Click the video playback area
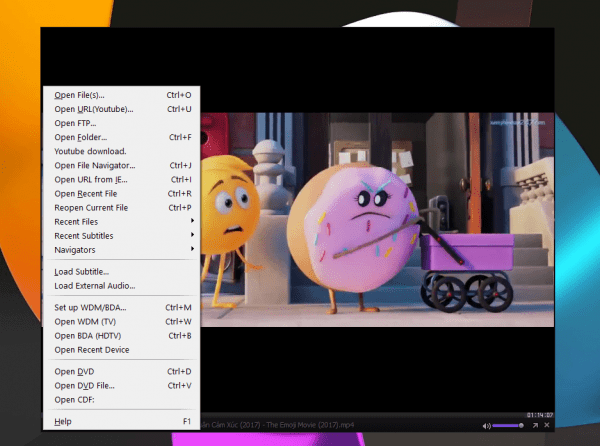 [377, 220]
